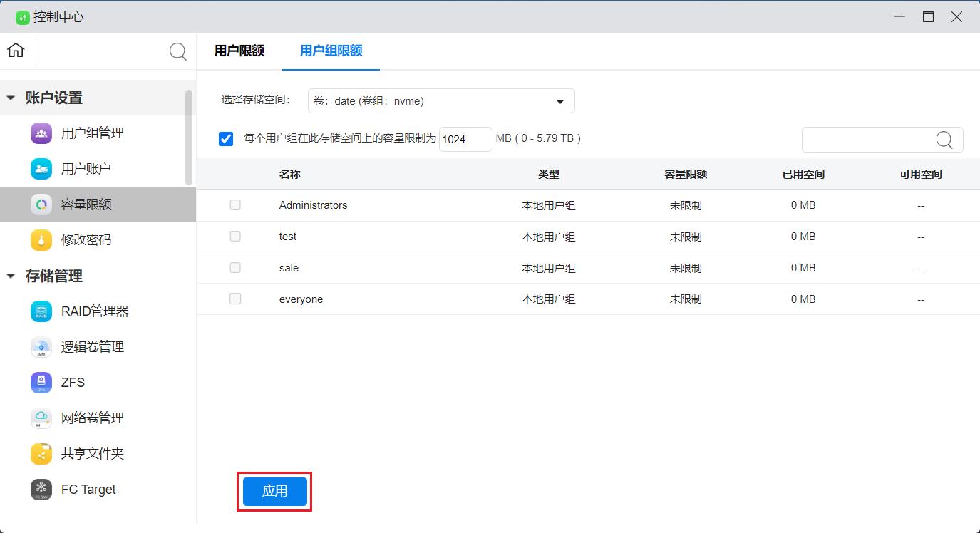Collapse the 存储管理 section
The width and height of the screenshot is (980, 533).
pos(10,276)
